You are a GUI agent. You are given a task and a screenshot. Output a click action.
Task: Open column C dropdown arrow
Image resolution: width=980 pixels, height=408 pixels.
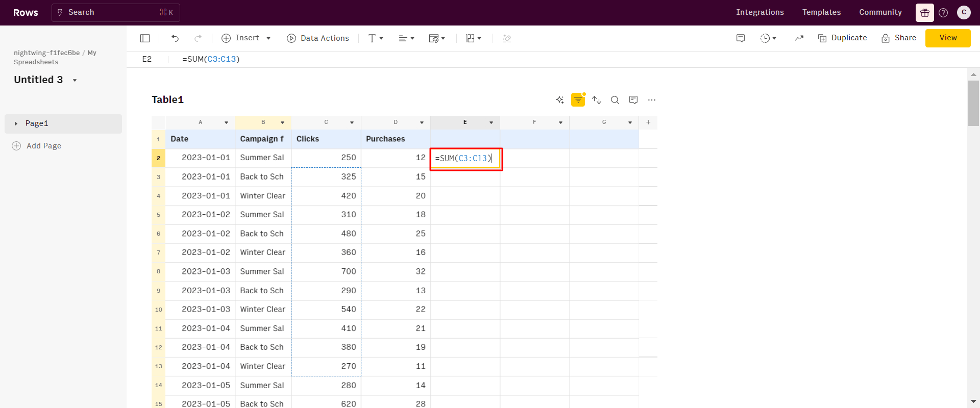[352, 122]
